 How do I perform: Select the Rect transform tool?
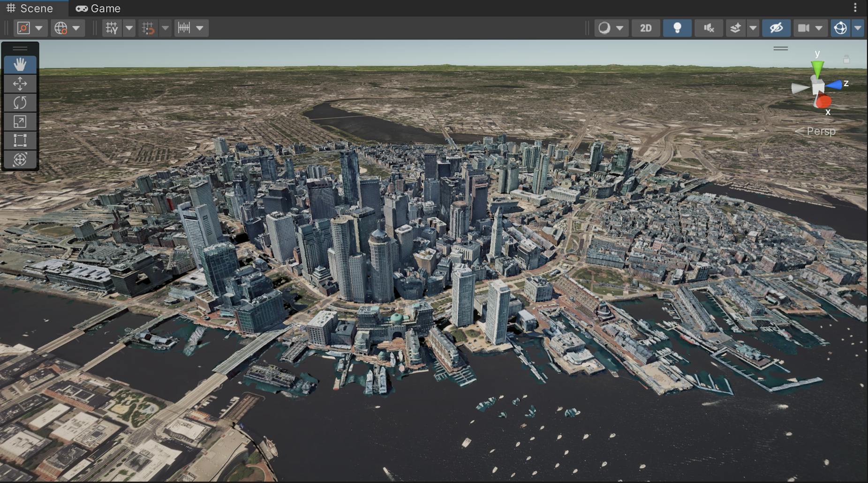[20, 140]
